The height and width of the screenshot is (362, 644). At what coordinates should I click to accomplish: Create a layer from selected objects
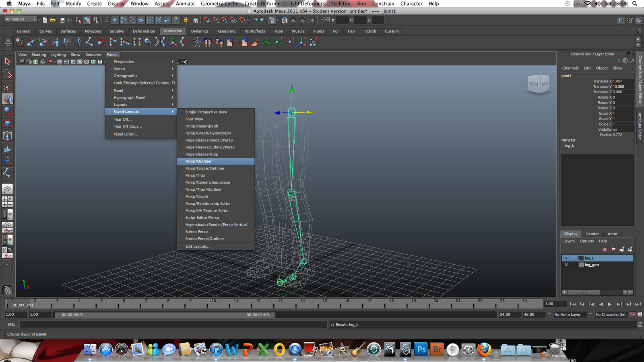tap(630, 249)
